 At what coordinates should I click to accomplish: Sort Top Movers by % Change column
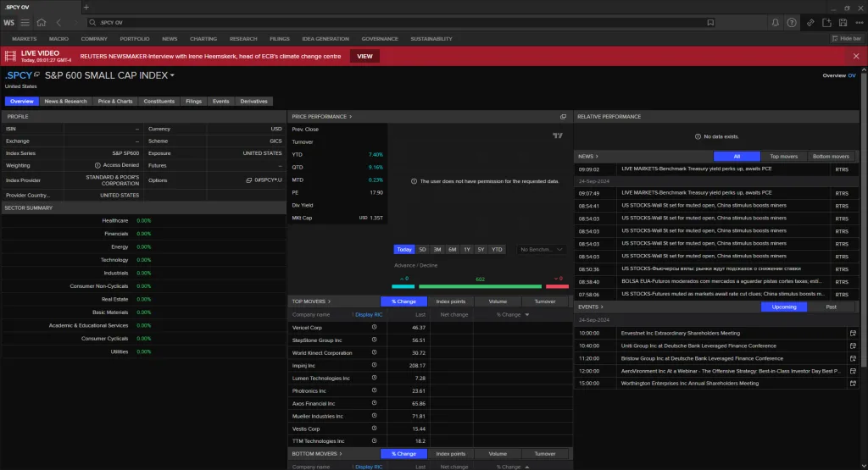513,315
